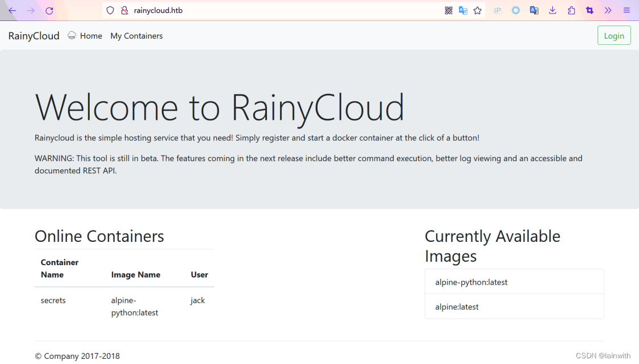
Task: Open My Containers nav item
Action: pos(136,36)
